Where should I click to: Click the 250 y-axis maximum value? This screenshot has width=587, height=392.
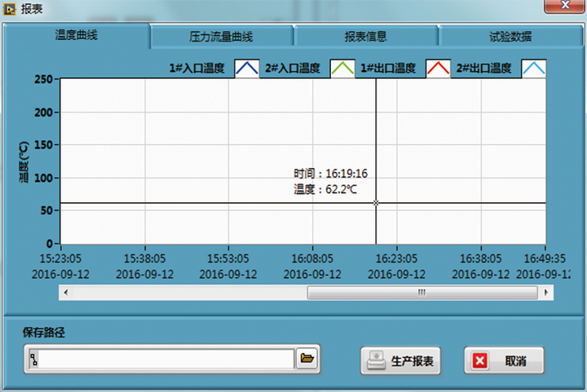pos(43,79)
